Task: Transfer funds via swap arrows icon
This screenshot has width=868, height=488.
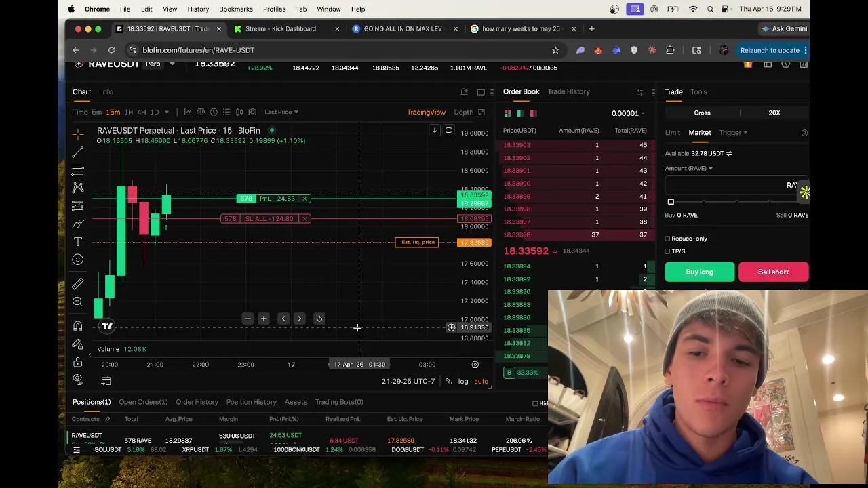Action: (x=729, y=154)
